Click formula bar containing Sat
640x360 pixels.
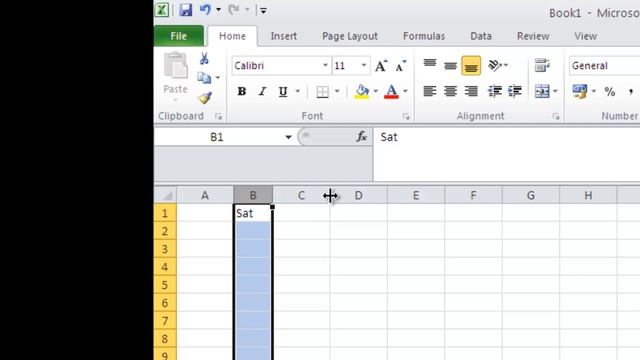click(507, 154)
